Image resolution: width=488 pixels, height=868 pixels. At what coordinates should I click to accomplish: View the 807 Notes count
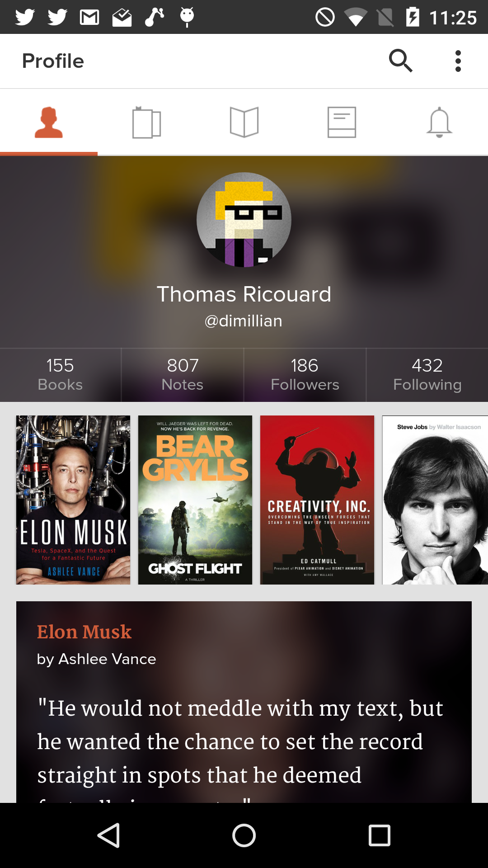183,375
